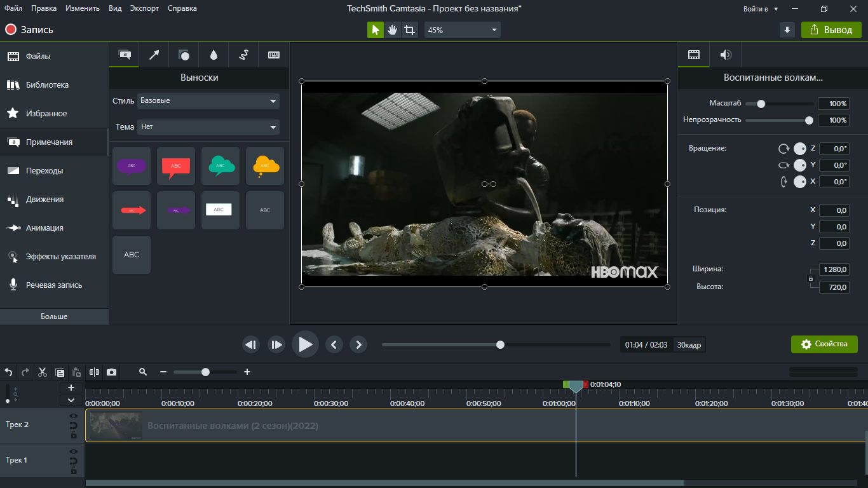Click the Свойства properties button

824,344
